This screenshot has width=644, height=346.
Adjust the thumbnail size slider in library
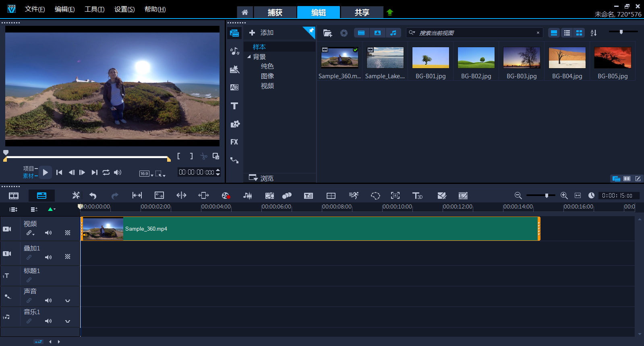point(621,31)
